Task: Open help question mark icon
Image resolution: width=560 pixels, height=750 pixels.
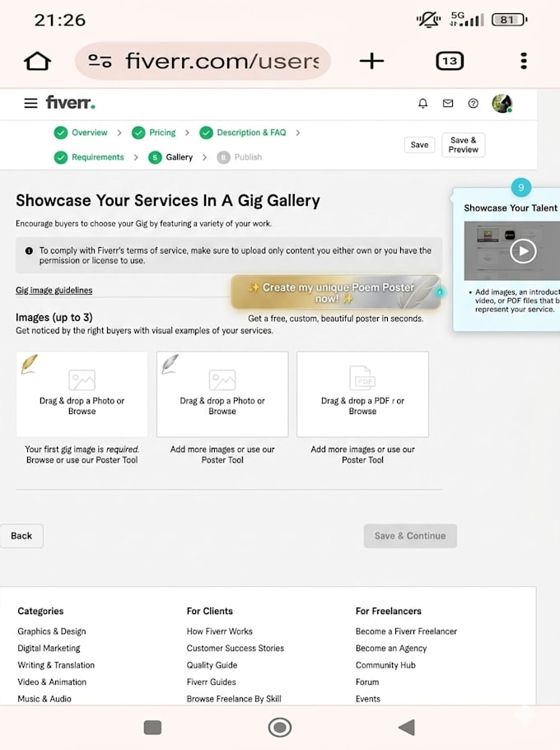Action: (x=473, y=103)
